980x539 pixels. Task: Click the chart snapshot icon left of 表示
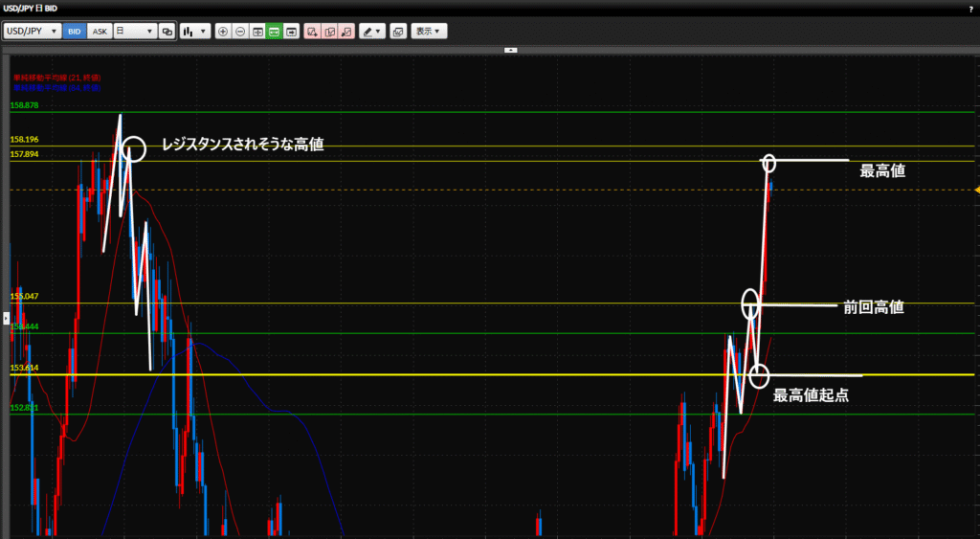(398, 31)
